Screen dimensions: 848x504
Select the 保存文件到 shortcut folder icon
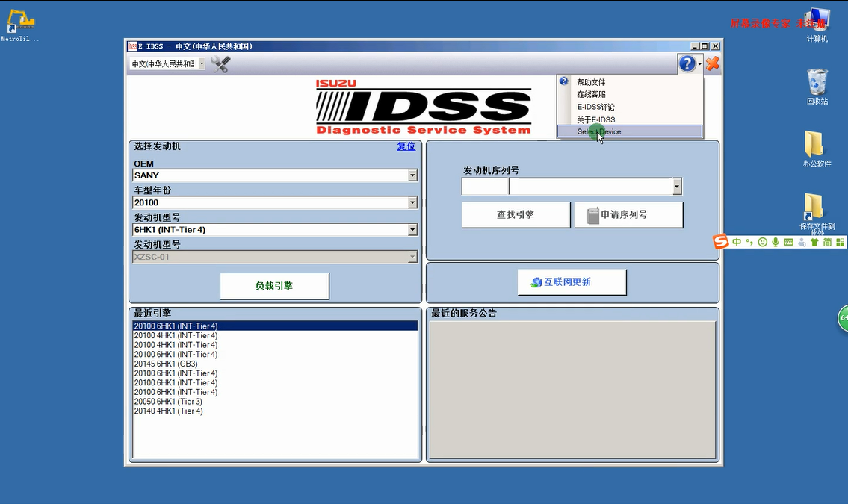pyautogui.click(x=817, y=214)
